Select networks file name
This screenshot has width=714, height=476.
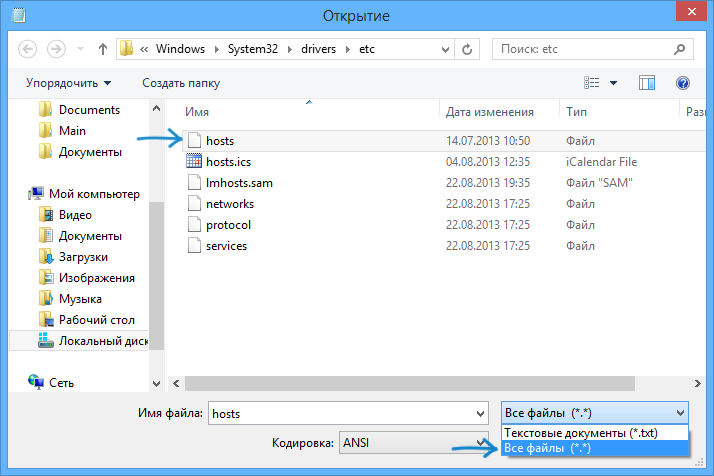click(230, 204)
